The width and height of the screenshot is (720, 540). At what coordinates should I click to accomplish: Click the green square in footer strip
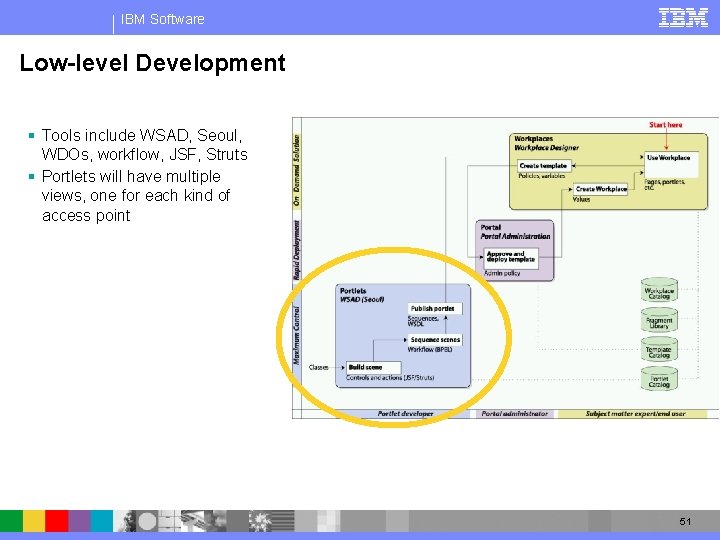[11, 521]
